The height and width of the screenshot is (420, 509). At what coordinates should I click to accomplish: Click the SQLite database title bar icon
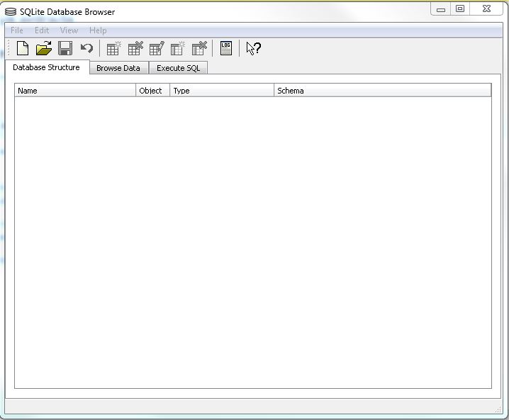tap(11, 12)
